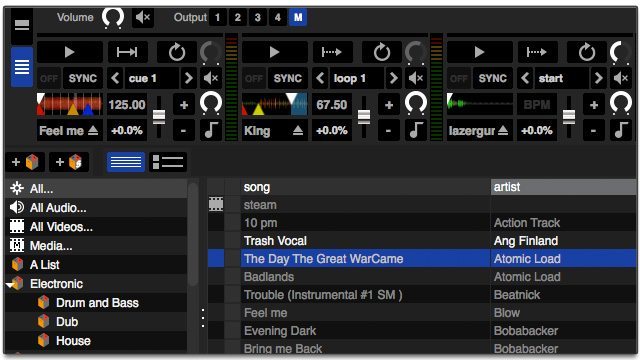
Task: Go to previous cue before cue 1
Action: click(x=116, y=78)
